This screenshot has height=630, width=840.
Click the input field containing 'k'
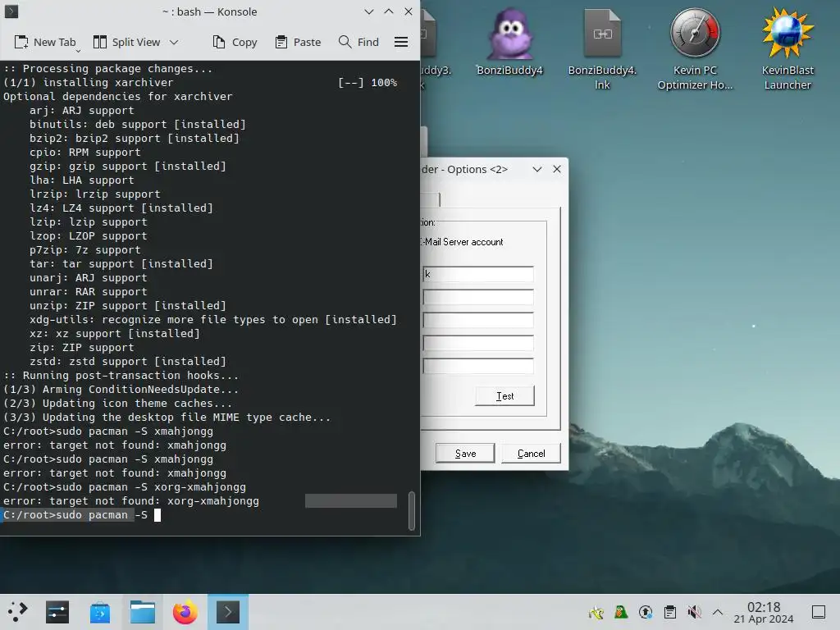pos(477,274)
